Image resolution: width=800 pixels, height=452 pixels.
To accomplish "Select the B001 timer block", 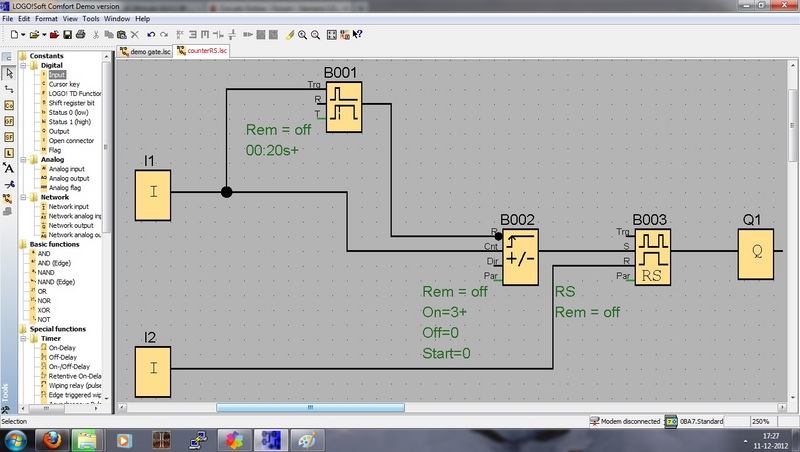I will (344, 107).
